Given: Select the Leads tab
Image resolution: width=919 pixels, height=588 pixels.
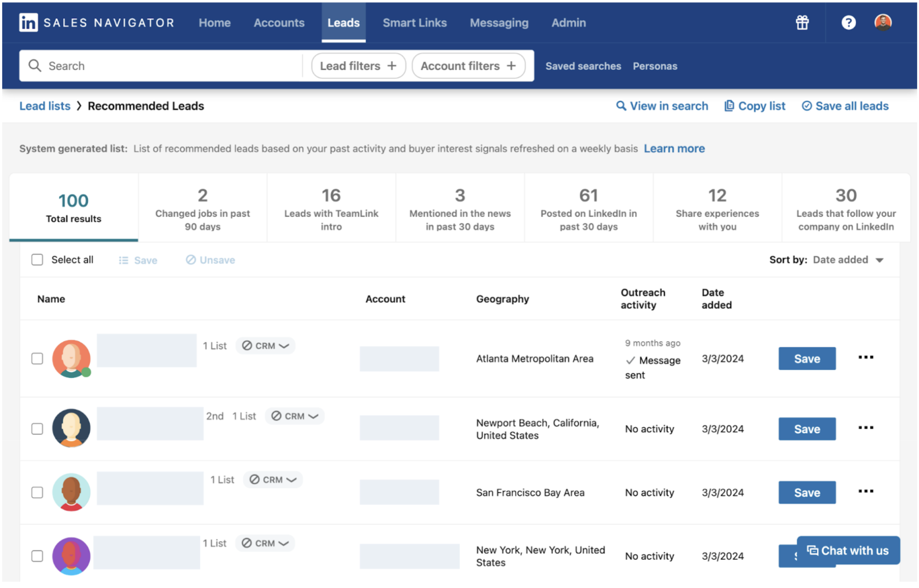Looking at the screenshot, I should (344, 23).
